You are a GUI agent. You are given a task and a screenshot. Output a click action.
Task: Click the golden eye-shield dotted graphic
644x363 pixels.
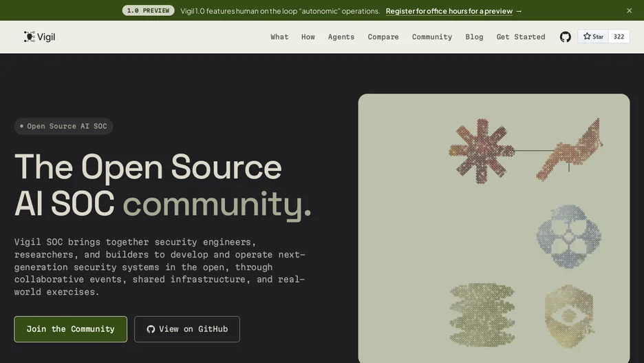click(x=569, y=316)
